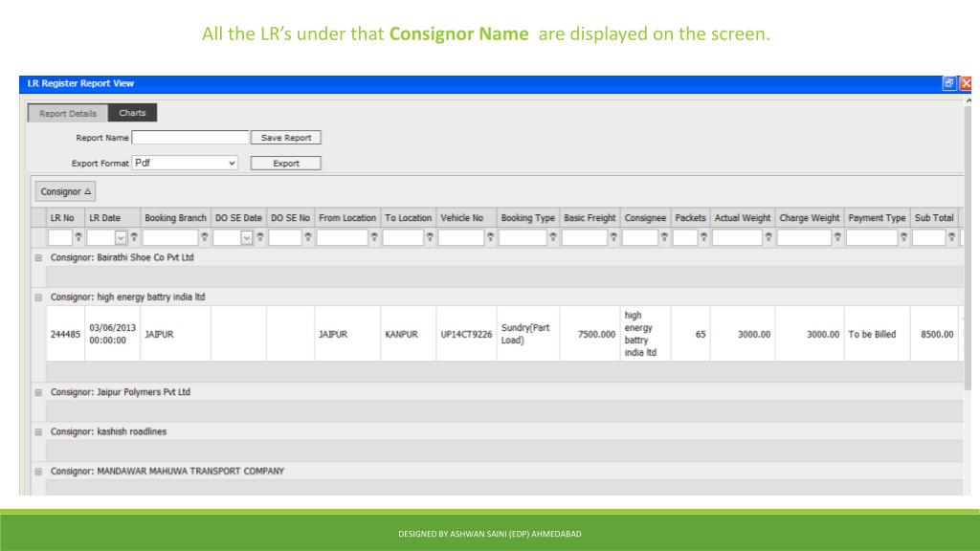Click the scroll-up arrow of the report scrollbar
Screen dimensions: 980x551
[x=969, y=99]
